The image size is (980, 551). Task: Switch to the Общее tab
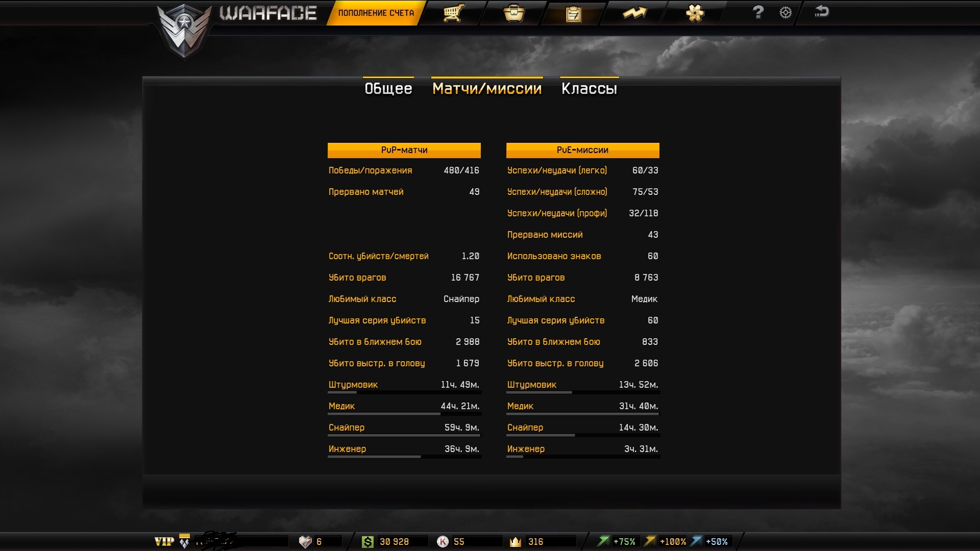(x=388, y=88)
